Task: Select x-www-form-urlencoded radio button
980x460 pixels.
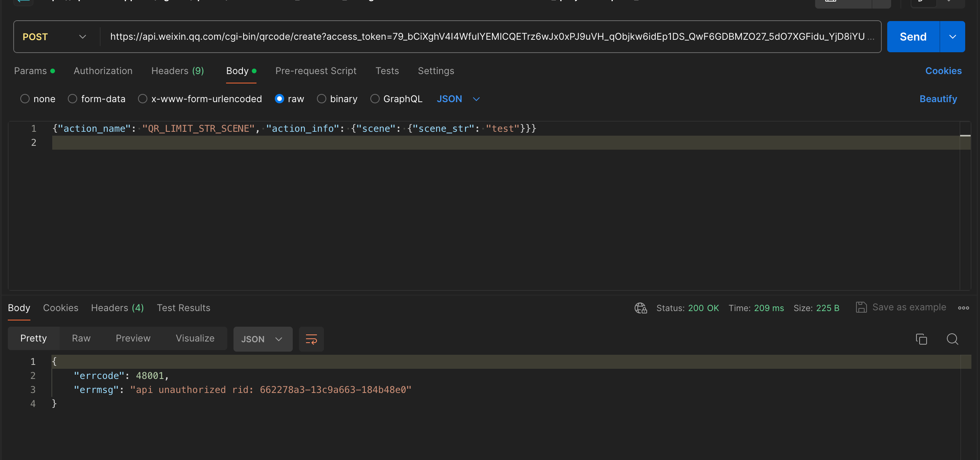Action: [143, 99]
